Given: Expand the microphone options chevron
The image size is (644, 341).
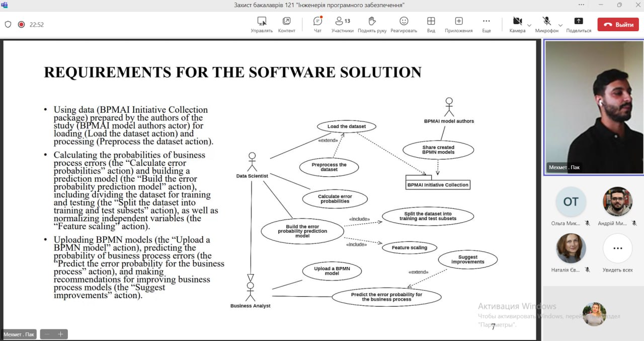Looking at the screenshot, I should (x=560, y=25).
